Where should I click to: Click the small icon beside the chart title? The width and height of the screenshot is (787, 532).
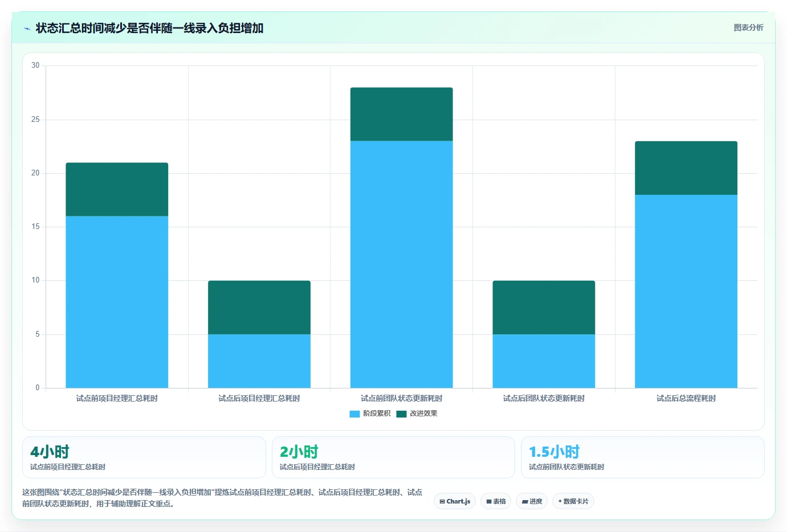27,28
